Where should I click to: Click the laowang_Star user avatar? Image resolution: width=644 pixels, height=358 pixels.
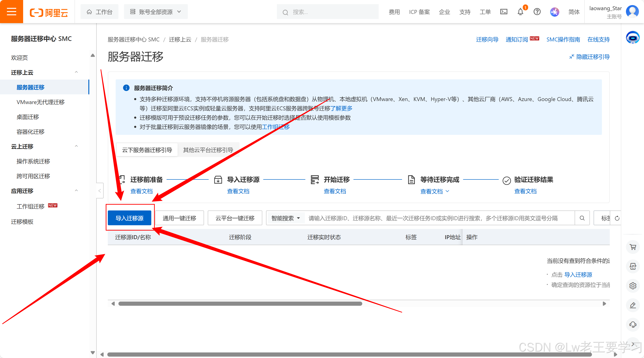pos(632,12)
